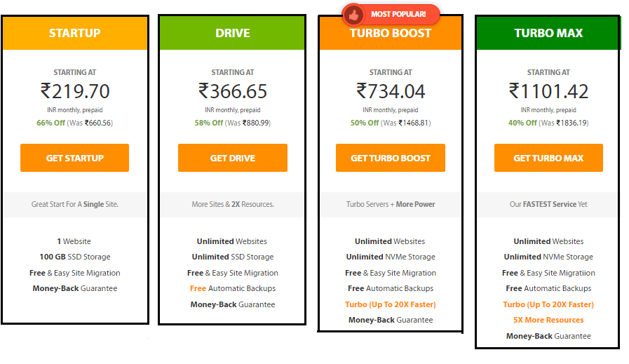This screenshot has height=364, width=629.
Task: Click the 5X More Resources feature
Action: (548, 320)
